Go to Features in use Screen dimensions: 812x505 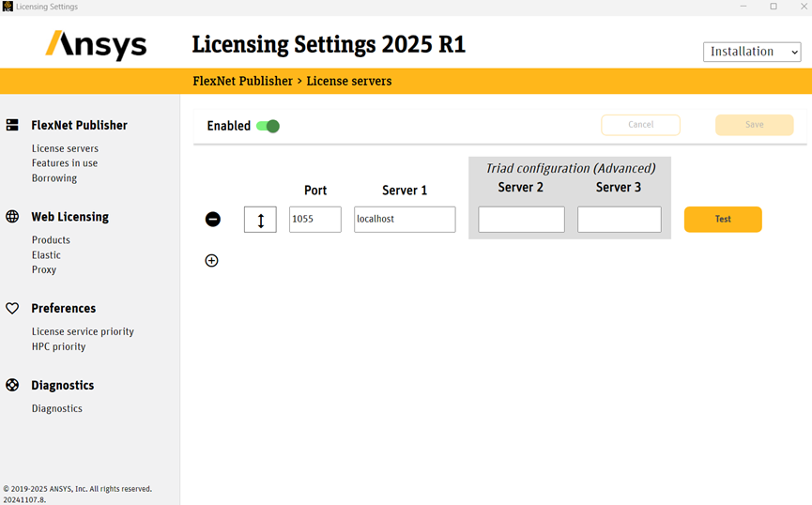[65, 163]
